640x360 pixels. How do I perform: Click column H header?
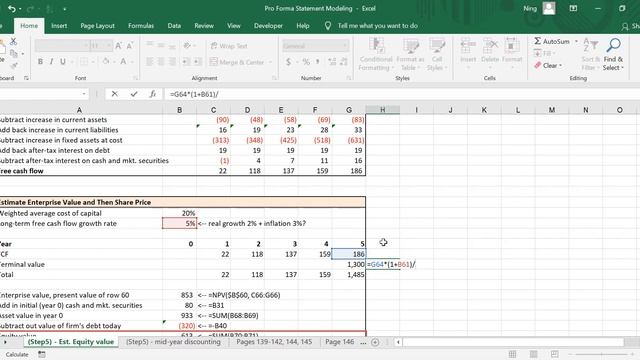tap(382, 110)
